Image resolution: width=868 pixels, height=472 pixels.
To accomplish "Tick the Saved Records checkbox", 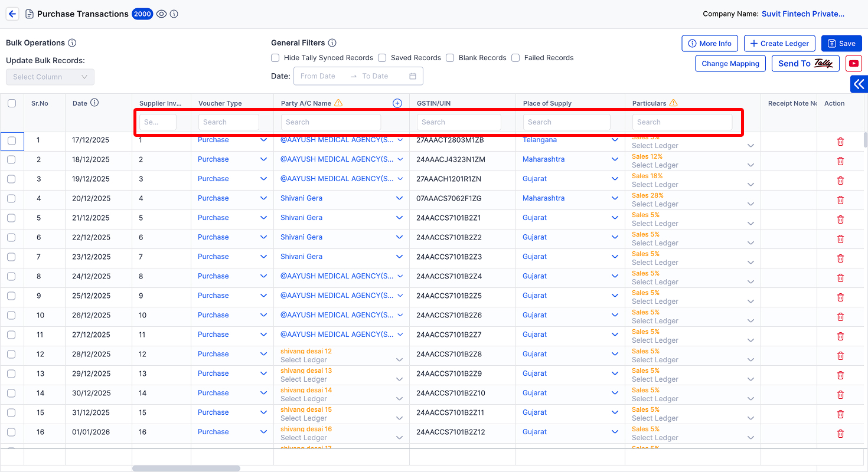I will pos(382,58).
